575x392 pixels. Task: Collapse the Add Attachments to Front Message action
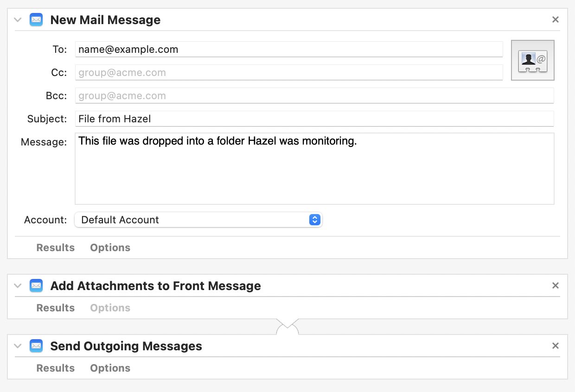pos(18,286)
